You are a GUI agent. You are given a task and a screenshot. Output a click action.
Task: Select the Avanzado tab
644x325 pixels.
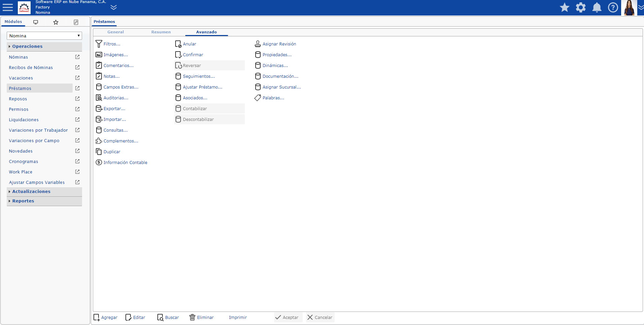click(206, 32)
